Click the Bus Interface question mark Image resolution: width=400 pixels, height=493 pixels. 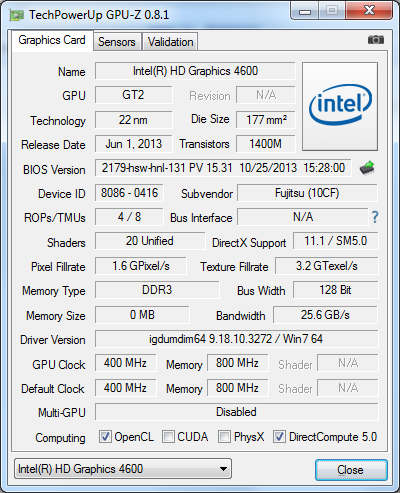(x=375, y=217)
